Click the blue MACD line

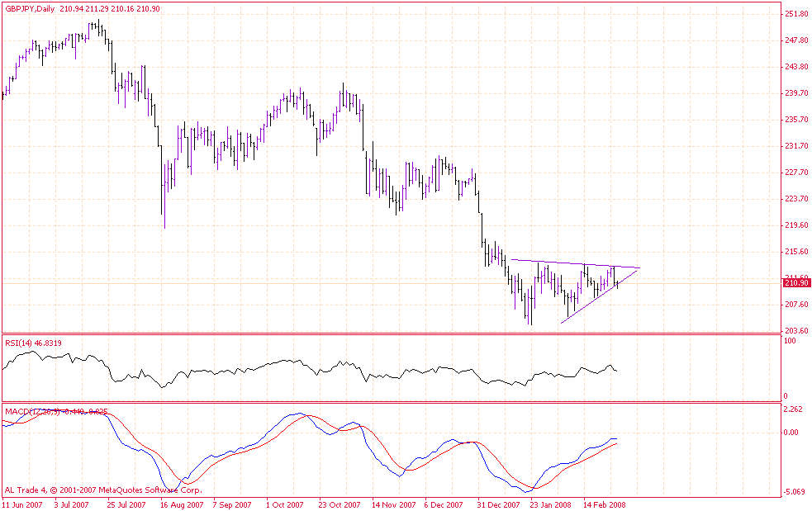(273, 428)
